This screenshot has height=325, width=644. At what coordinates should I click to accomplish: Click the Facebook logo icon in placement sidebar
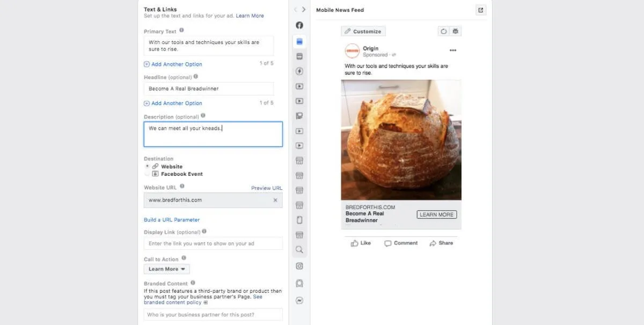[x=299, y=25]
